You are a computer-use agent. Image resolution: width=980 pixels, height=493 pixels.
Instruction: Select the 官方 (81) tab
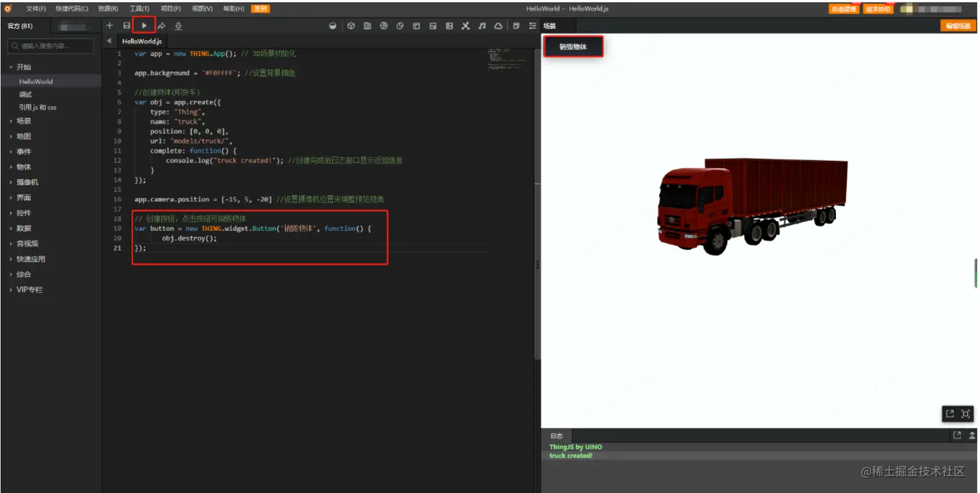click(20, 26)
